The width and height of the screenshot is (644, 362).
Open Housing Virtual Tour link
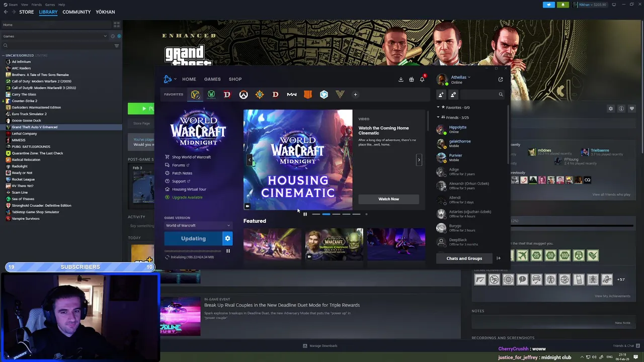point(189,189)
